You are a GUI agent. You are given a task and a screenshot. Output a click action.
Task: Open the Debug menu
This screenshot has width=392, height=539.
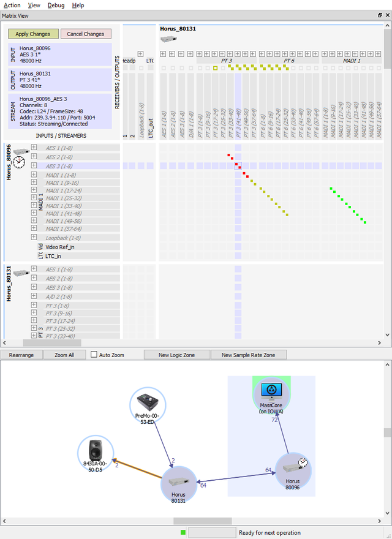point(56,5)
